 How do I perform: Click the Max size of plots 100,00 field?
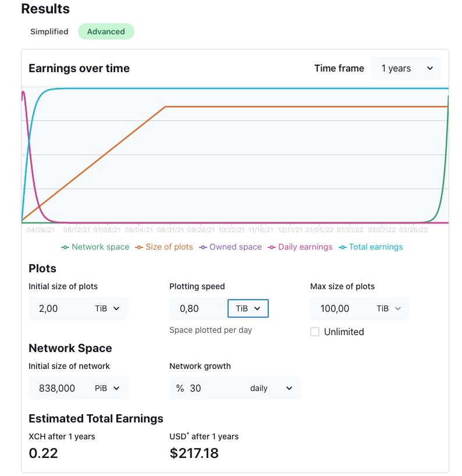(340, 308)
